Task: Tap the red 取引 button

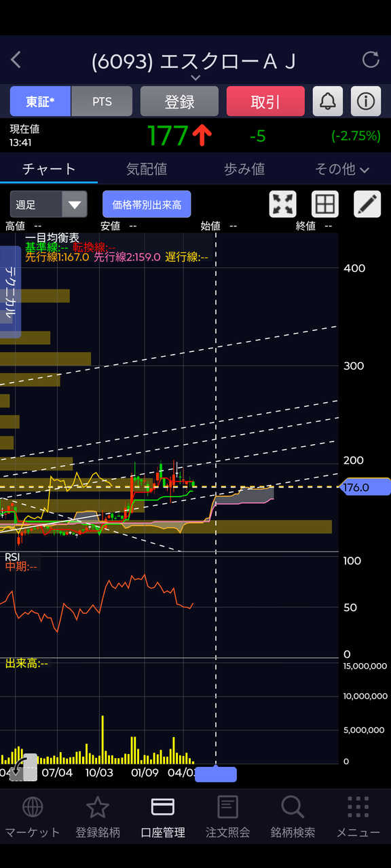Action: tap(265, 102)
